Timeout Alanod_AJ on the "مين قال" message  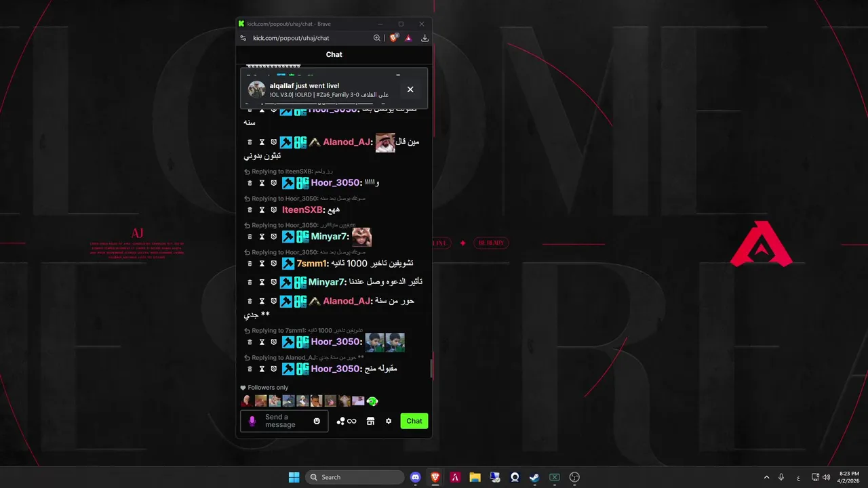pos(262,142)
